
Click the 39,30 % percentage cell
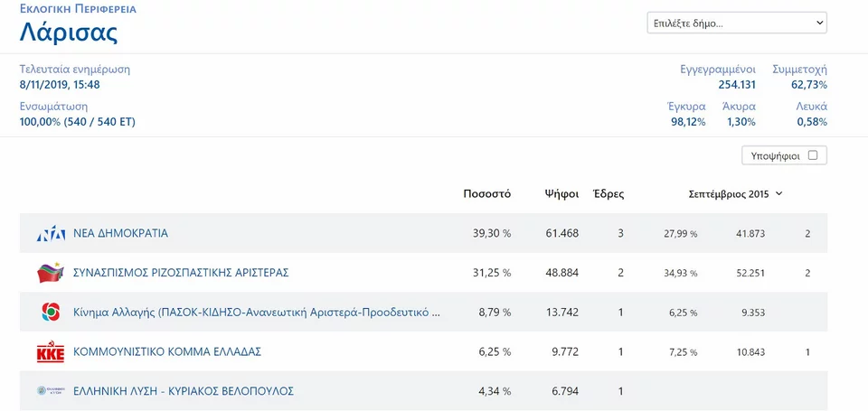[x=492, y=233]
